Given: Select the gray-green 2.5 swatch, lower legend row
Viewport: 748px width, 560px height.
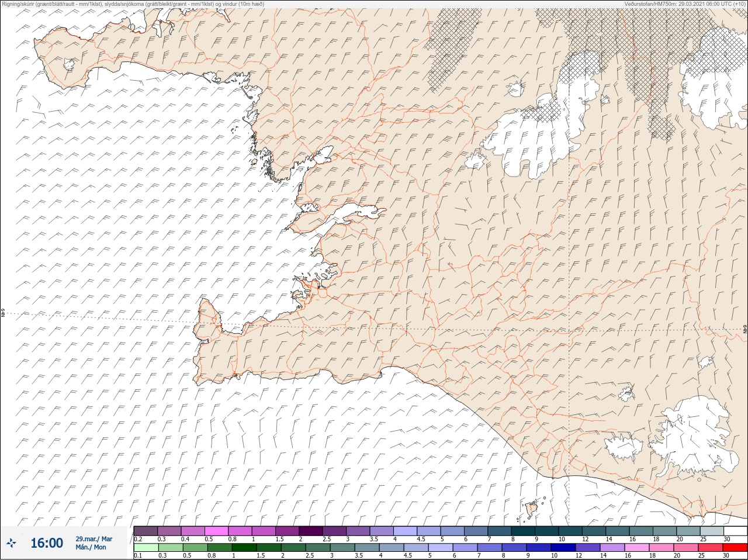Looking at the screenshot, I should (x=318, y=548).
